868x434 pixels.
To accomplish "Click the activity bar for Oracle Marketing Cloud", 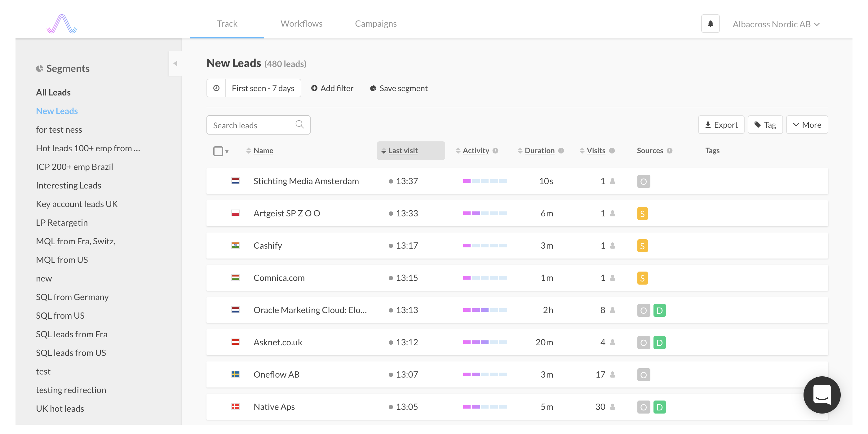I will [x=485, y=310].
